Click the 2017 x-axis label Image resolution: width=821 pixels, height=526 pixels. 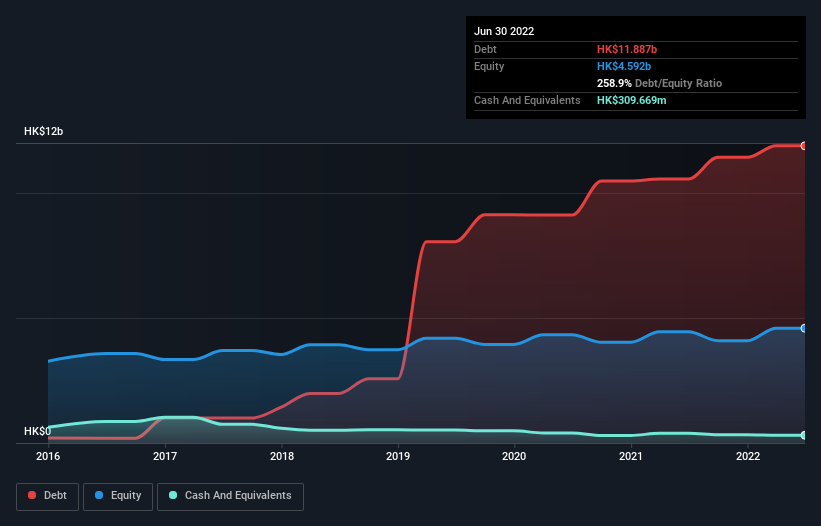pyautogui.click(x=165, y=456)
